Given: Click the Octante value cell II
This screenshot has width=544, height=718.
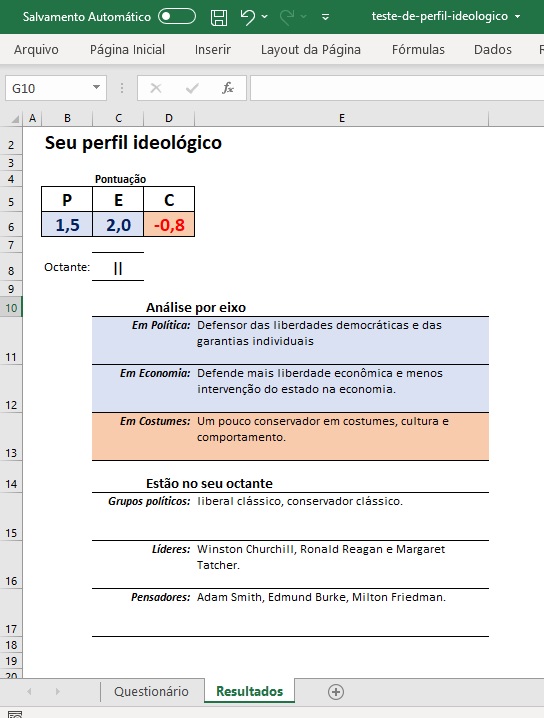Looking at the screenshot, I should [118, 267].
